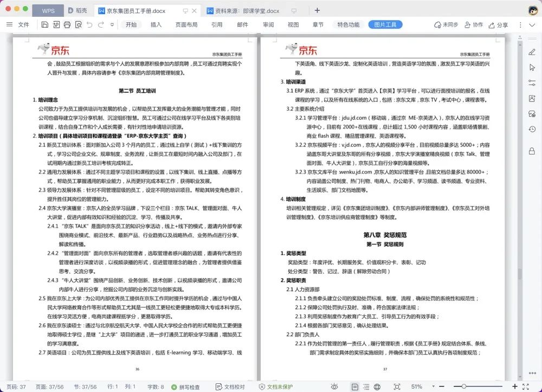This screenshot has width=542, height=392.
Task: Switch to the 插入 ribbon tab
Action: [156, 24]
